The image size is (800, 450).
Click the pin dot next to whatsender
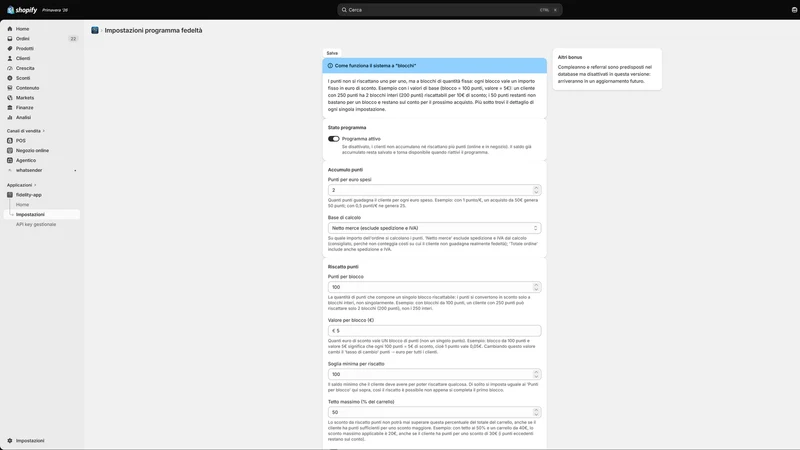tap(75, 170)
